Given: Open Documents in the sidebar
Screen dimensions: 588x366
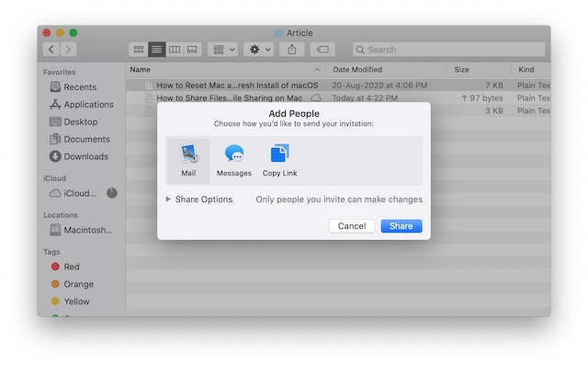Looking at the screenshot, I should 80,139.
